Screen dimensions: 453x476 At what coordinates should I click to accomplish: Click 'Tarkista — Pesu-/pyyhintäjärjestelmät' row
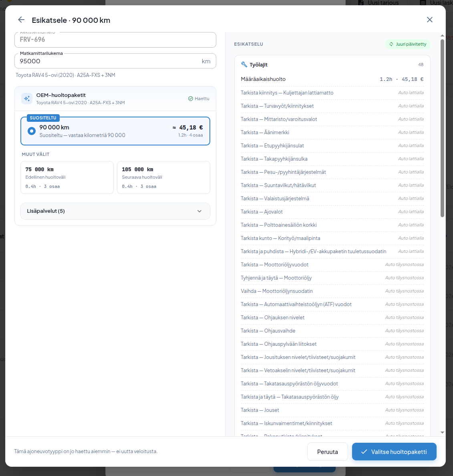point(332,172)
